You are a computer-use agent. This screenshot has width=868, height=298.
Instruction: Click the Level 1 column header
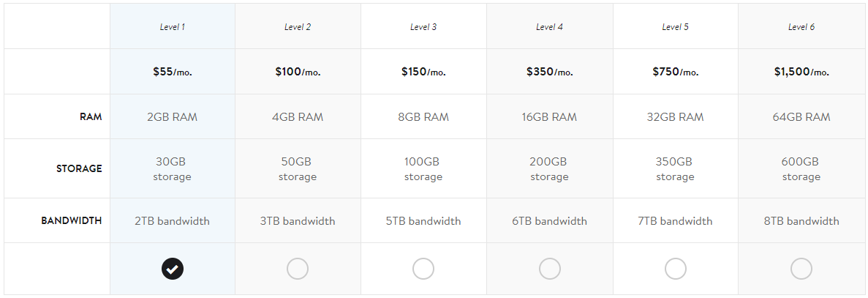click(x=173, y=27)
